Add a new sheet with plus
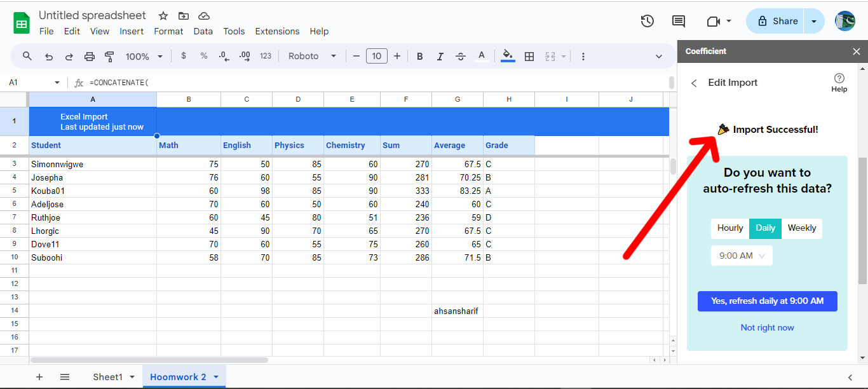The width and height of the screenshot is (868, 389). point(39,377)
